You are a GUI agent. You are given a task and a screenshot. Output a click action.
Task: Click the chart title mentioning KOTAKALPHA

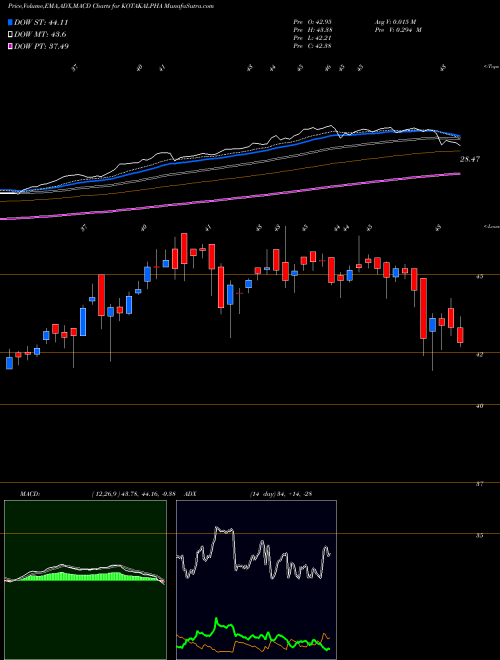[x=111, y=6]
